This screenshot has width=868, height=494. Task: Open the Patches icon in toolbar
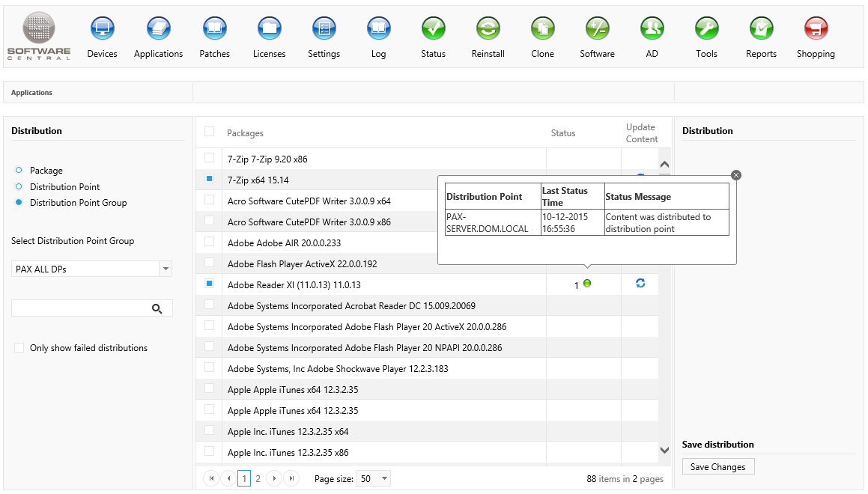pos(214,30)
